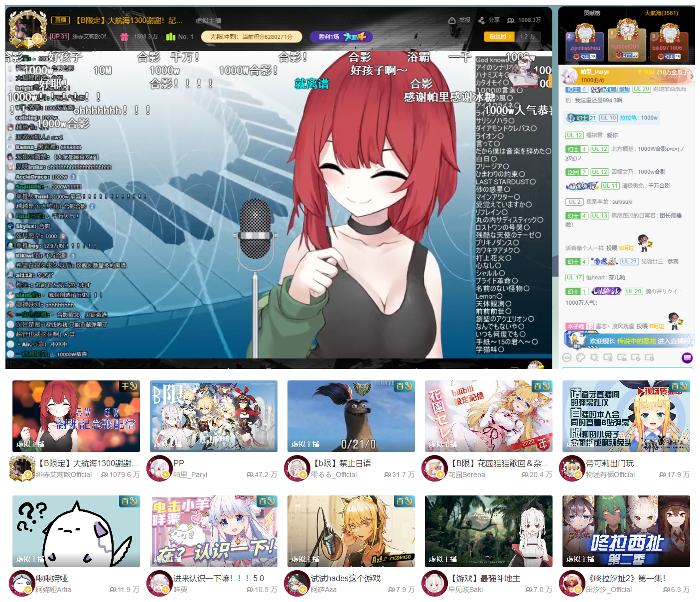Switch to the 贡献榜 tab
This screenshot has width=700, height=602.
(x=592, y=13)
